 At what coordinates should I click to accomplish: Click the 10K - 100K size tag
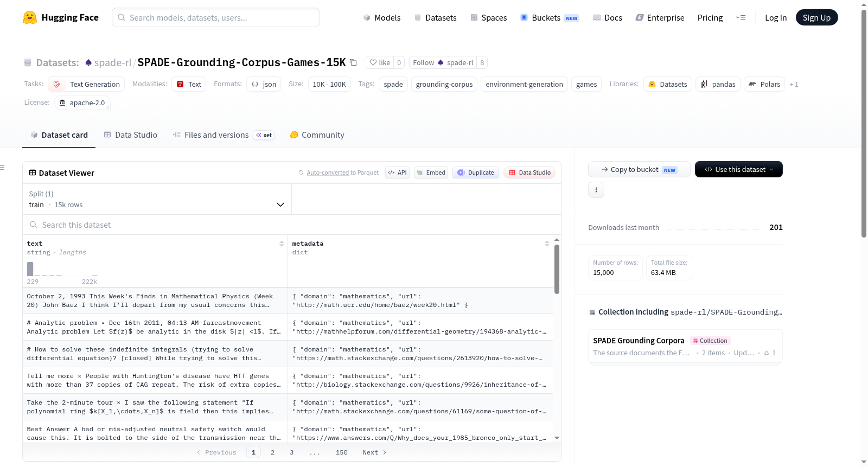pos(329,84)
